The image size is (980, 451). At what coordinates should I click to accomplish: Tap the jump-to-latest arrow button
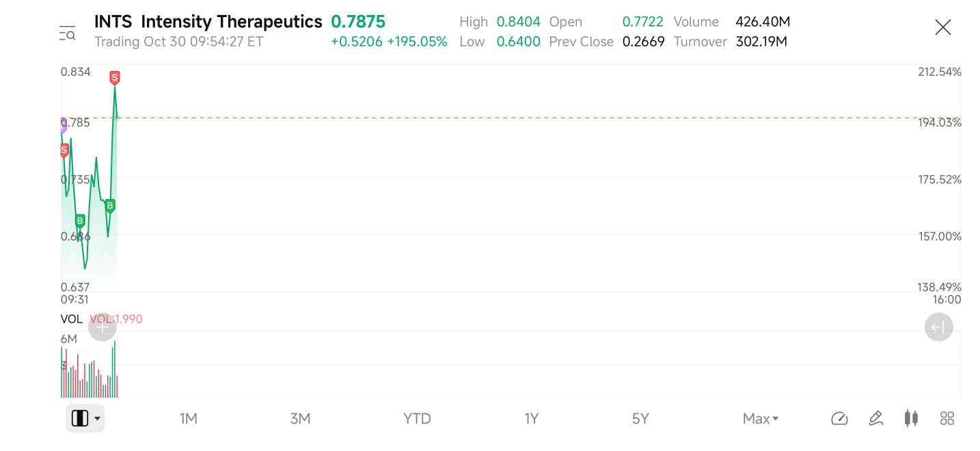[938, 327]
